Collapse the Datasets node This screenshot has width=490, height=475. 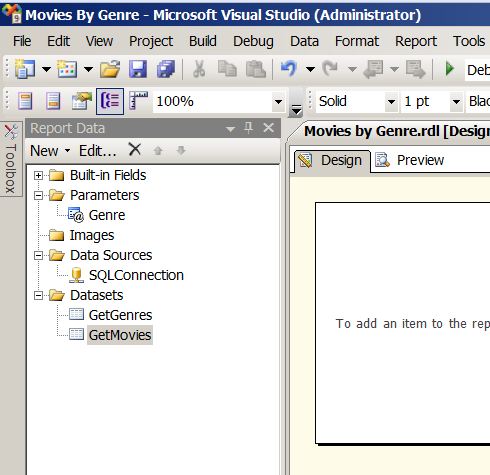[x=39, y=295]
